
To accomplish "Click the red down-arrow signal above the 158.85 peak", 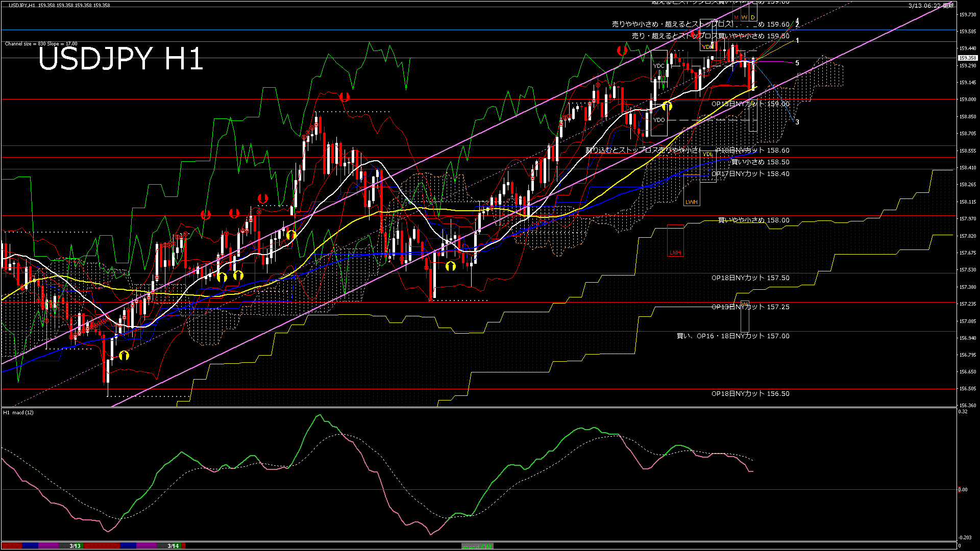I will click(x=345, y=96).
